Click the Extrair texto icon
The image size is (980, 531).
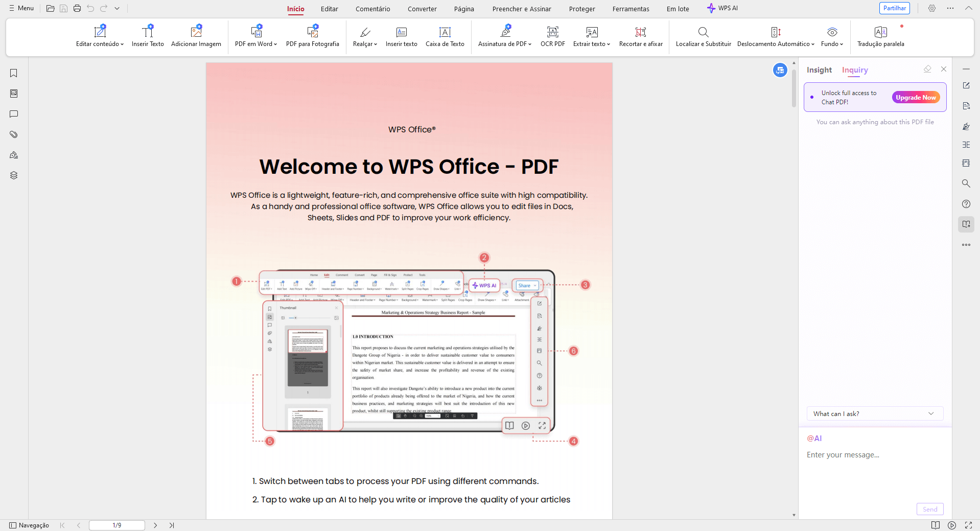point(592,32)
